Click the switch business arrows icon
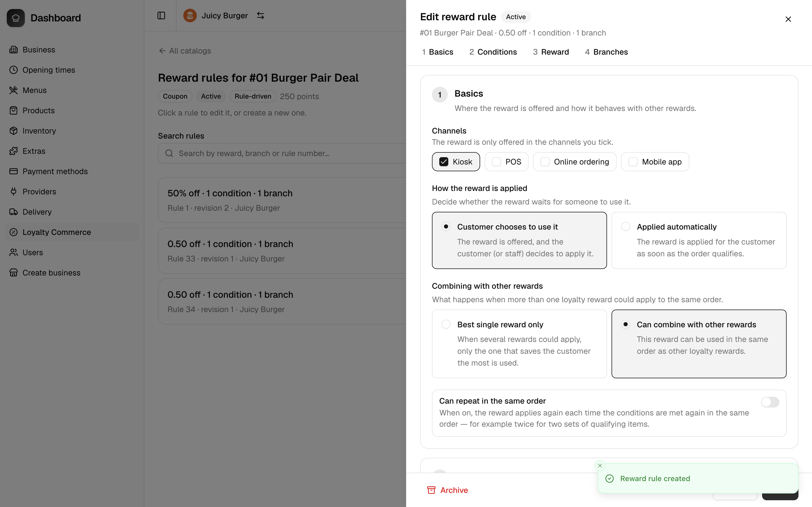 (261, 16)
